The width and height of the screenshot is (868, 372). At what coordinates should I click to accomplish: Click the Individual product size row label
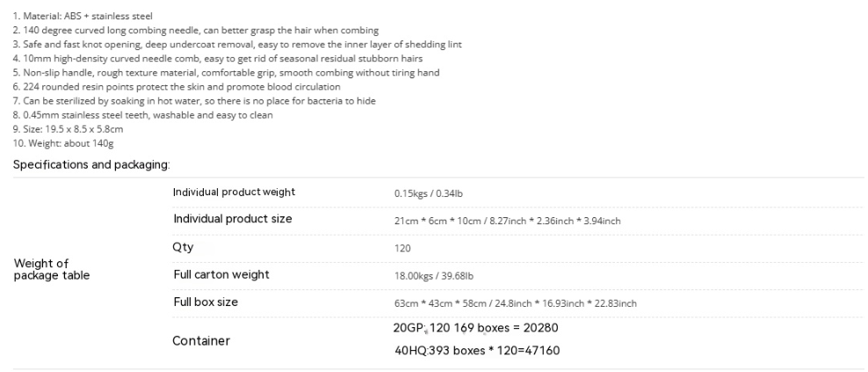tap(233, 219)
